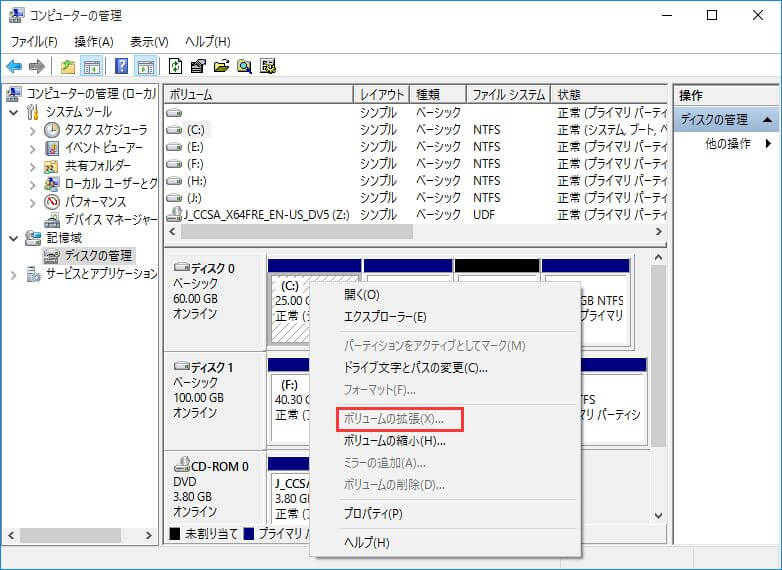Open the Properties toolbar icon
Image resolution: width=782 pixels, height=570 pixels.
198,67
